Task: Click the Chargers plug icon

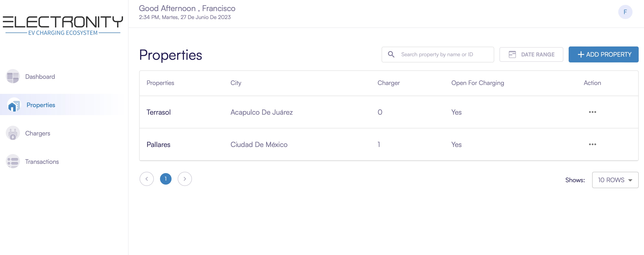Action: [x=13, y=133]
